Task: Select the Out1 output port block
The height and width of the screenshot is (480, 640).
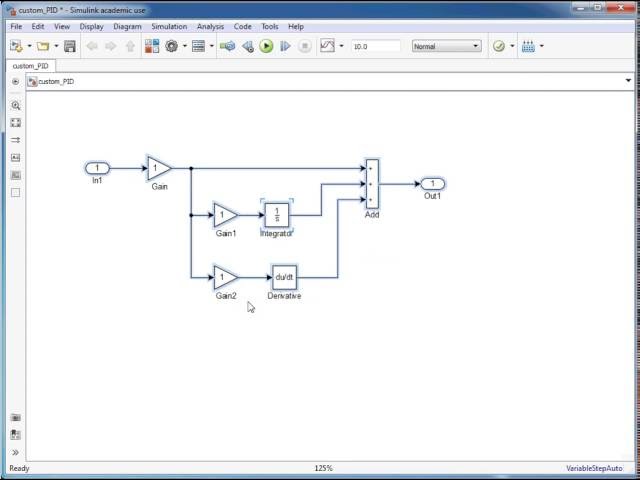Action: pos(433,184)
